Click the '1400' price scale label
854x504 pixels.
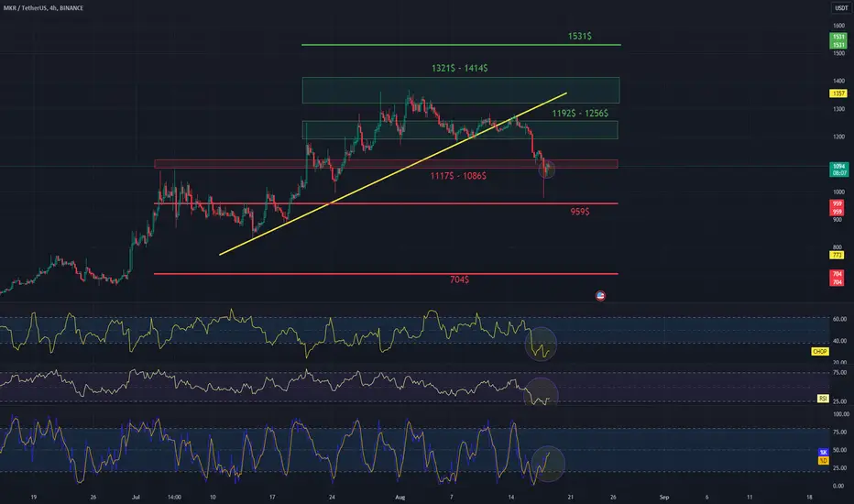[838, 81]
